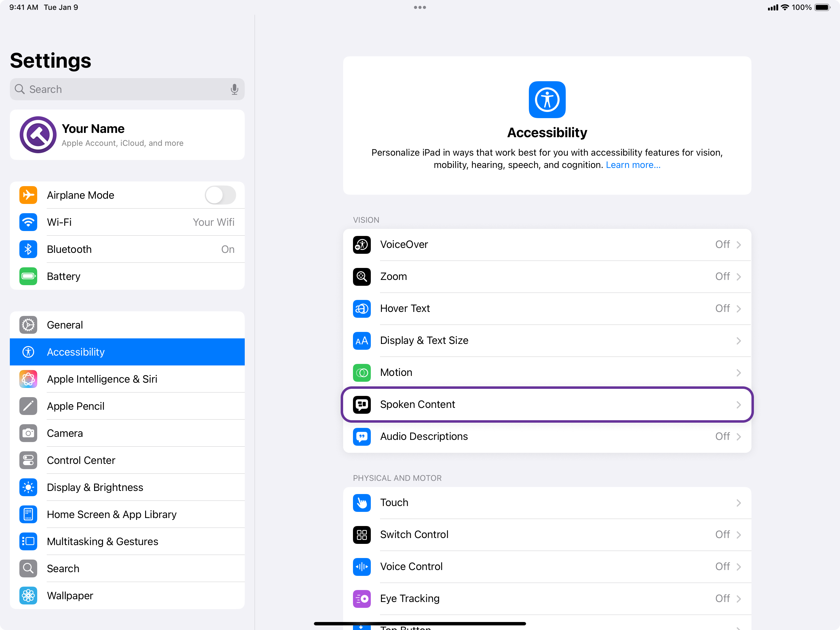Click the Settings search field
The width and height of the screenshot is (840, 630).
pos(121,89)
